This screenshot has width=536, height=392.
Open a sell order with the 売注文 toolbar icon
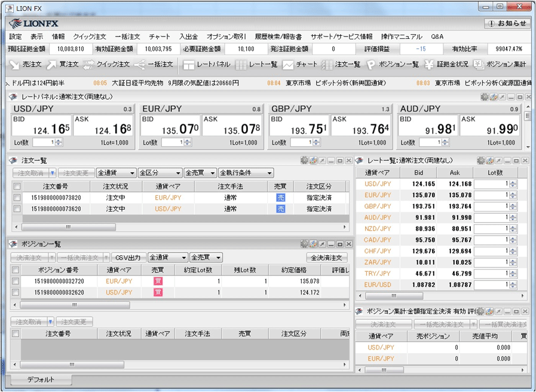25,65
